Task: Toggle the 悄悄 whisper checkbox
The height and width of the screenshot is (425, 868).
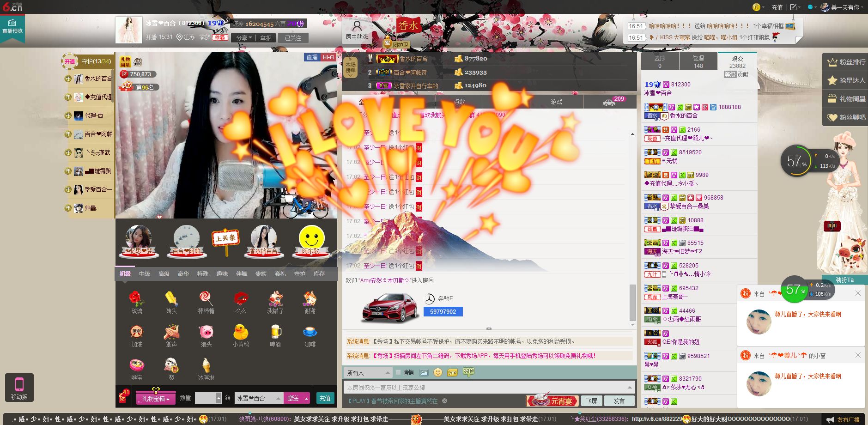Action: pyautogui.click(x=398, y=372)
